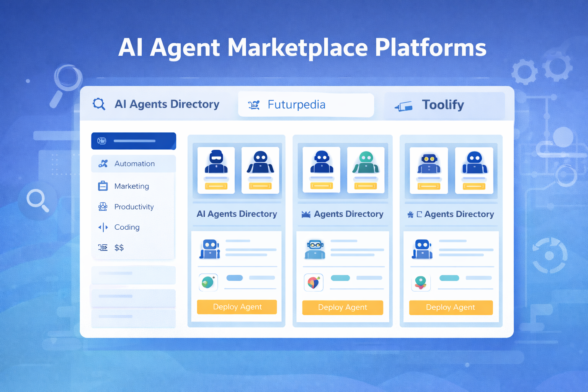The width and height of the screenshot is (588, 392).
Task: Click the green sphere app swatch
Action: [x=208, y=282]
